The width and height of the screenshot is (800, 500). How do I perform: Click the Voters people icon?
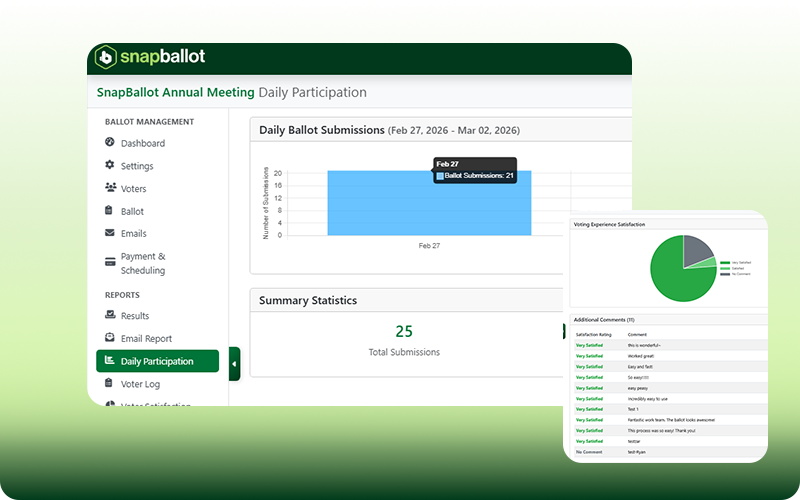coord(110,187)
